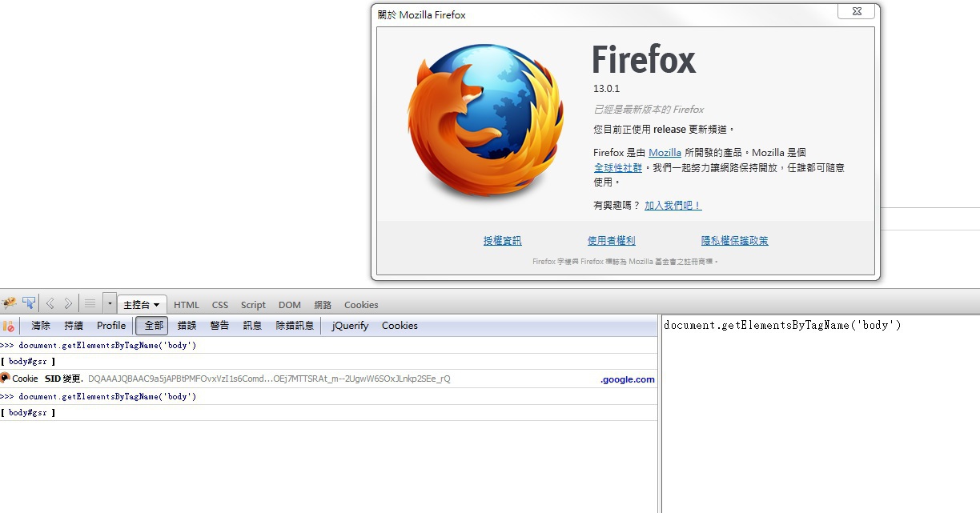Viewport: 980px width, 513px height.
Task: Open small dropdown arrow beside lines icon
Action: click(x=110, y=303)
